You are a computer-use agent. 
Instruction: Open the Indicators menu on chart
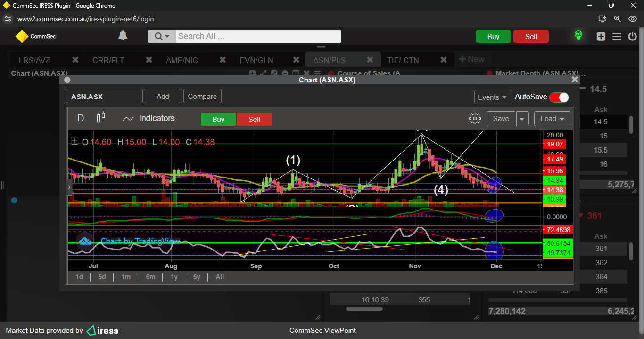149,119
